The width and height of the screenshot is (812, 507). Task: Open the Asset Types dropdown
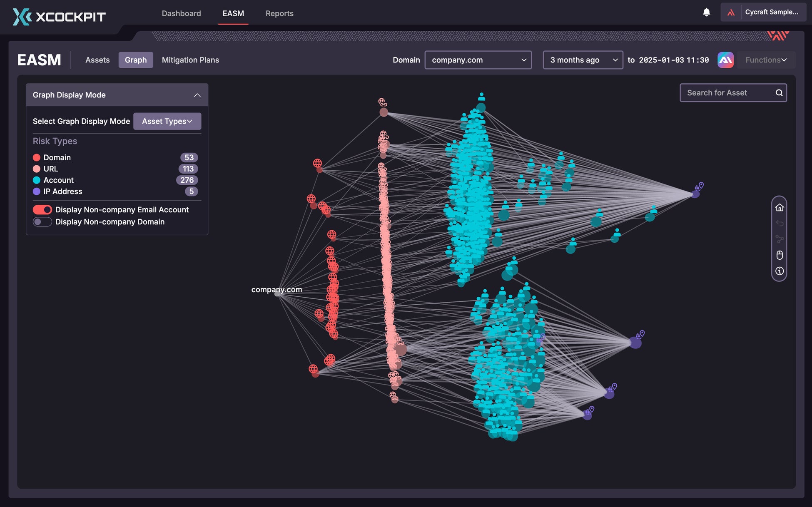167,121
